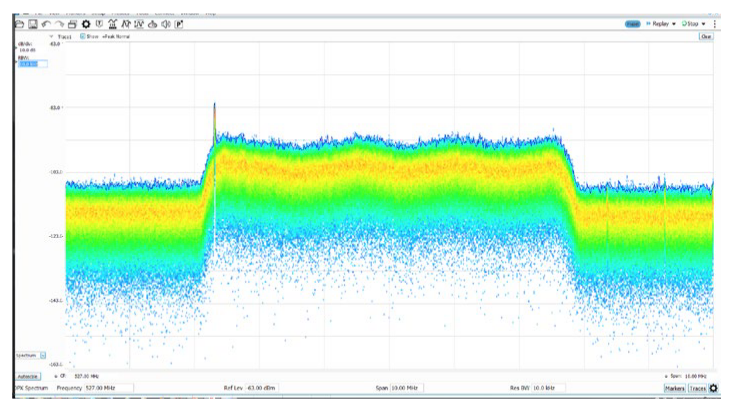Expand the Replay dropdown arrow
The height and width of the screenshot is (411, 733).
674,23
